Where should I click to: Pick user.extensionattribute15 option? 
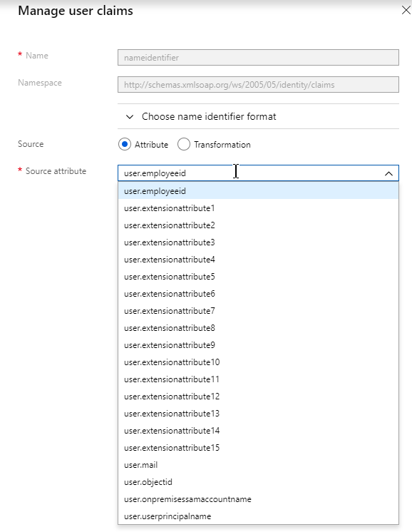coord(258,448)
